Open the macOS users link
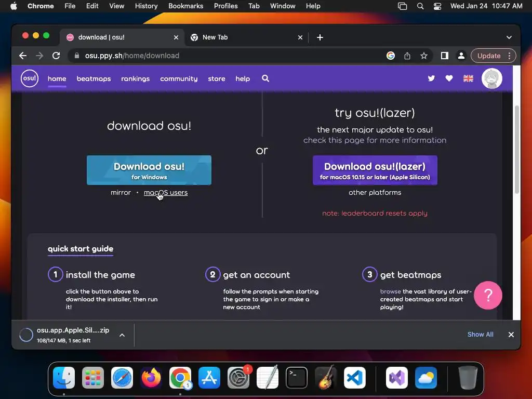This screenshot has width=532, height=399. click(x=166, y=193)
